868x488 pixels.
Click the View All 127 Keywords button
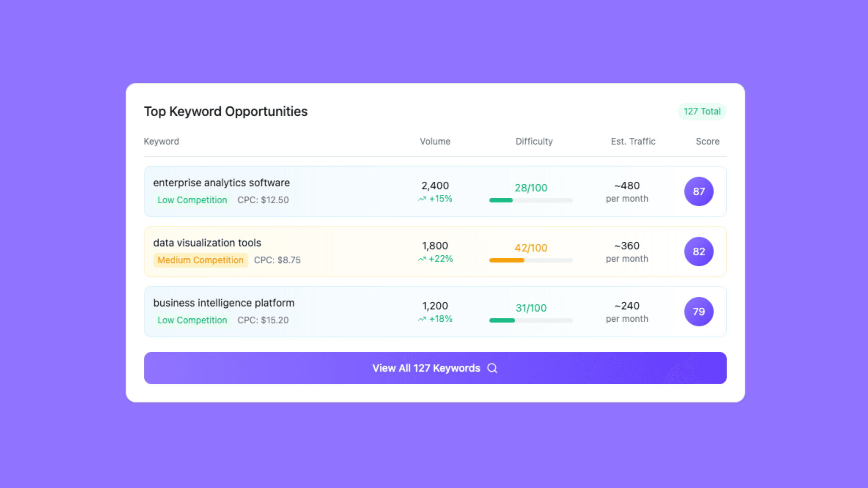(435, 368)
